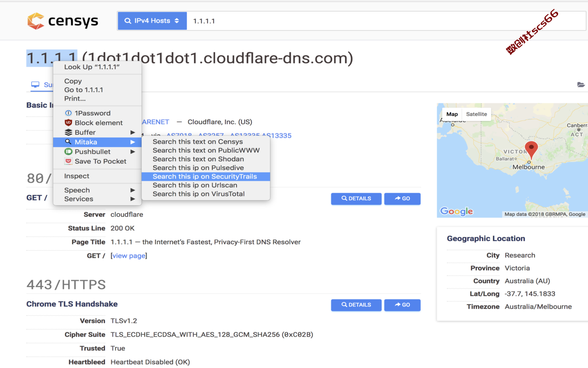Click the Page Title value text
This screenshot has height=368, width=588.
[x=206, y=242]
